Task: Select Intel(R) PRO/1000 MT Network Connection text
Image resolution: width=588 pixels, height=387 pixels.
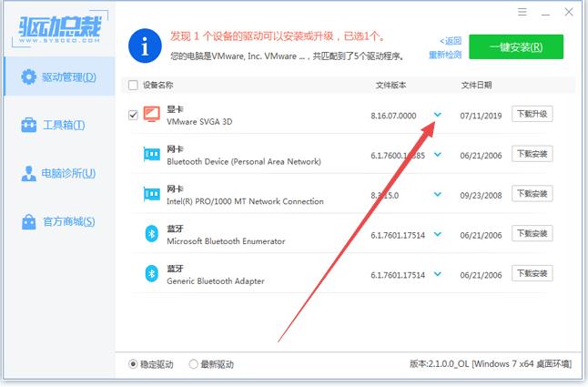Action: point(245,201)
